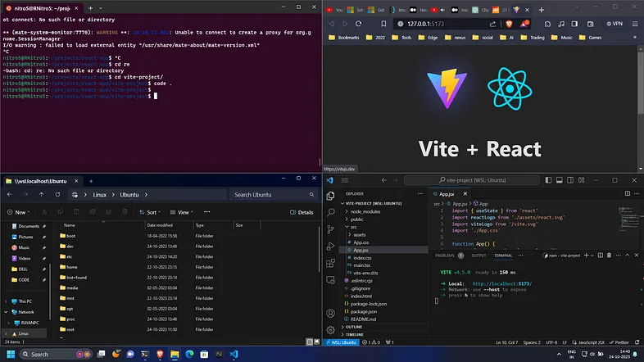Screen dimensions: 644x362
Task: Open package.json in VS Code explorer
Action: click(x=364, y=311)
